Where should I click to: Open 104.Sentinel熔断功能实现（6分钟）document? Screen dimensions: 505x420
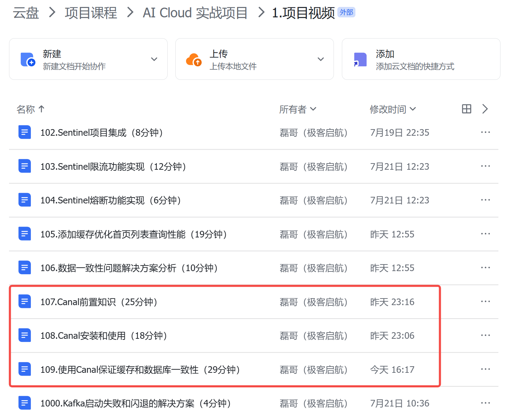[111, 200]
